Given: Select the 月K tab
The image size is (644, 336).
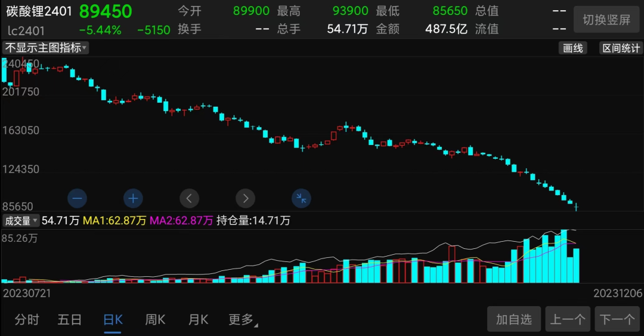Looking at the screenshot, I should pos(199,319).
